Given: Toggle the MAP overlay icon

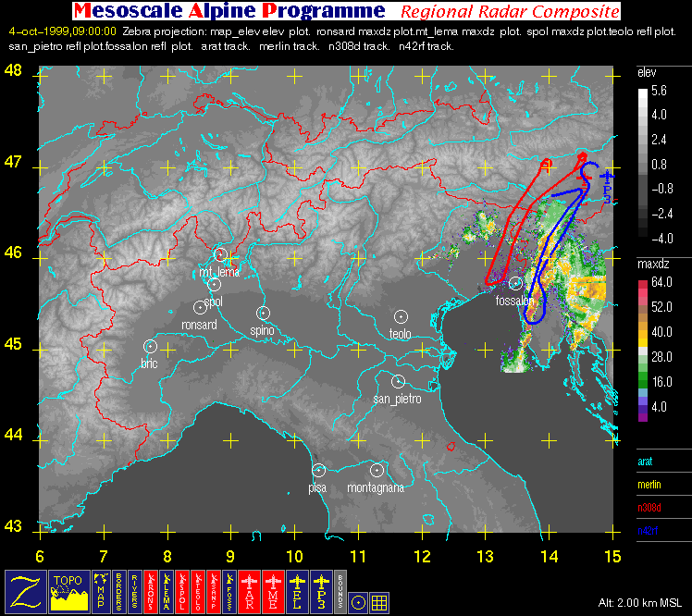Looking at the screenshot, I should click(101, 592).
